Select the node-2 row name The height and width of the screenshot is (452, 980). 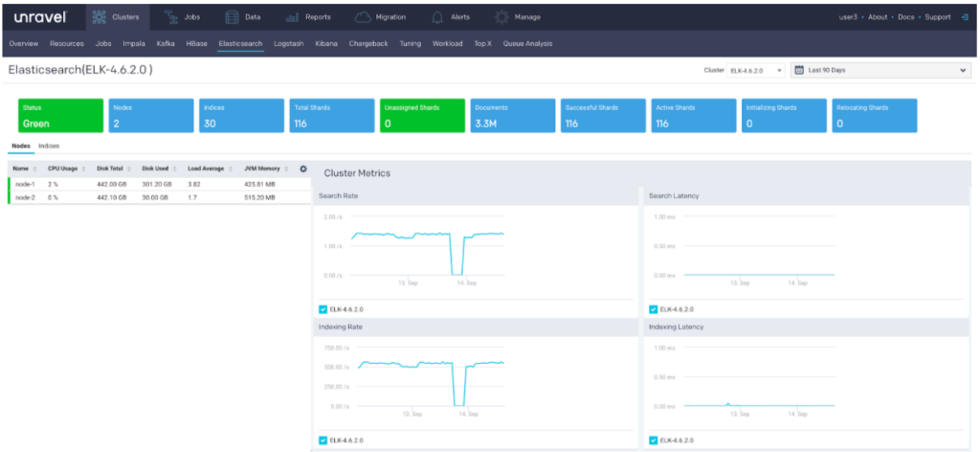[24, 197]
